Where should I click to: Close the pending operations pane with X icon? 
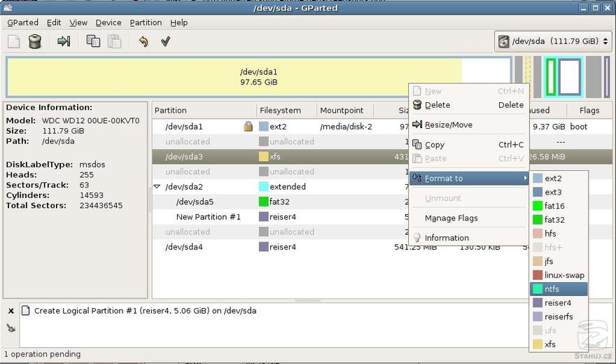pyautogui.click(x=11, y=311)
